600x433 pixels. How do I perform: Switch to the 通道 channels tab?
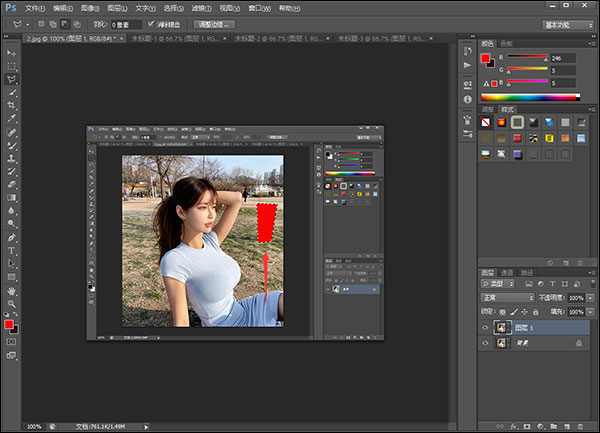click(507, 272)
